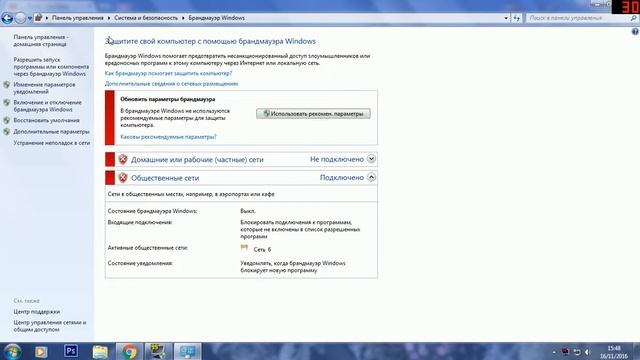
Task: Click the red tray application icon
Action: click(x=565, y=351)
